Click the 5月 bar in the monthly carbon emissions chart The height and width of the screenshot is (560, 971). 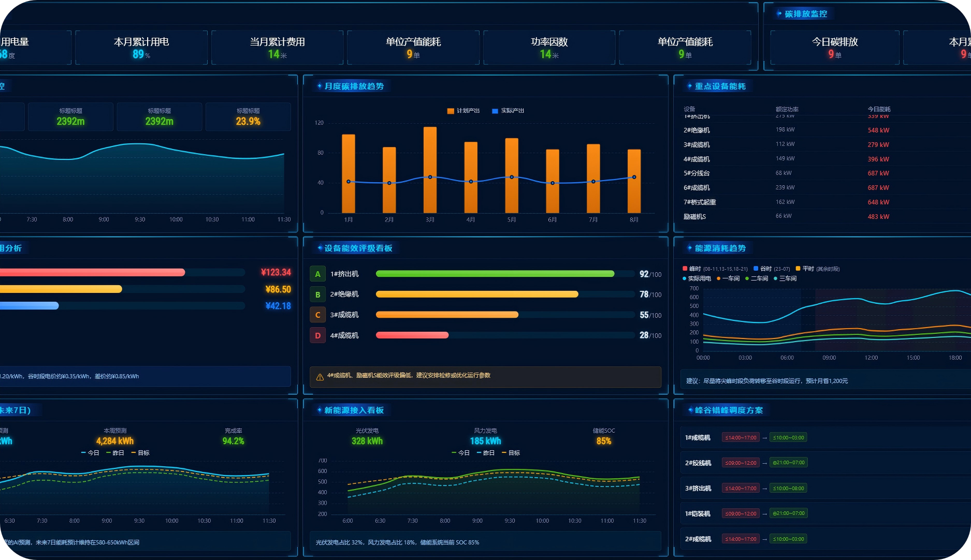512,175
